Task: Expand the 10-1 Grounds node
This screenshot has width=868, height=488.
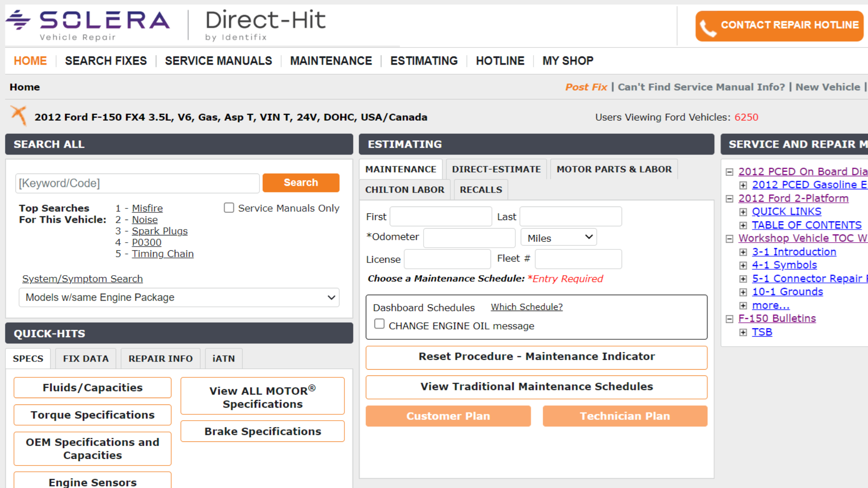Action: click(x=743, y=292)
